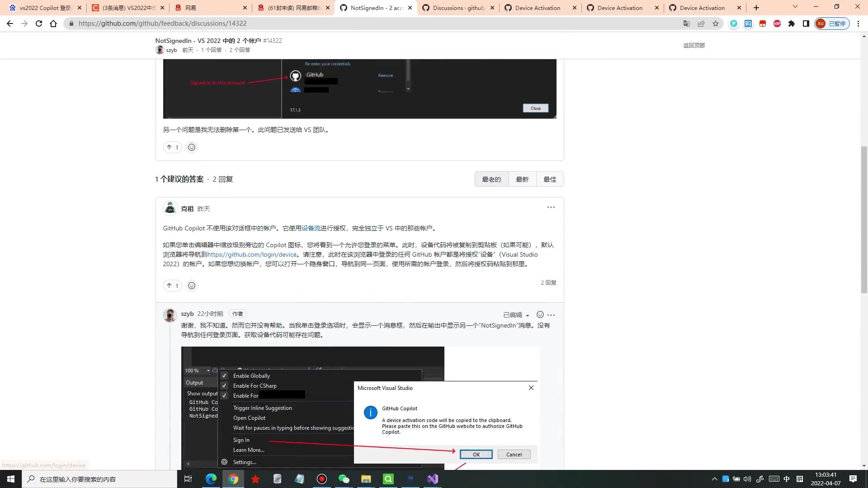Open the Chrome three-dot menu

point(859,23)
